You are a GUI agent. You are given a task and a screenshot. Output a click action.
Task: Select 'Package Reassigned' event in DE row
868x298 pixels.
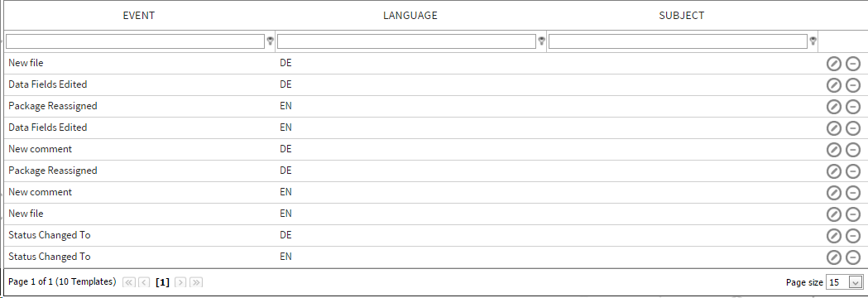[x=53, y=170]
